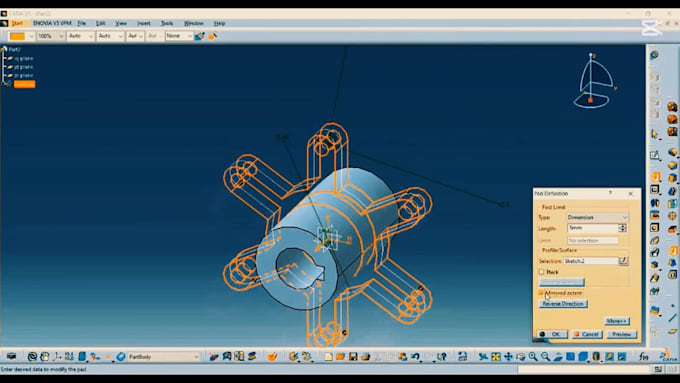Click the orange fill color swatch
Viewport: 680px width, 383px height.
(x=17, y=36)
